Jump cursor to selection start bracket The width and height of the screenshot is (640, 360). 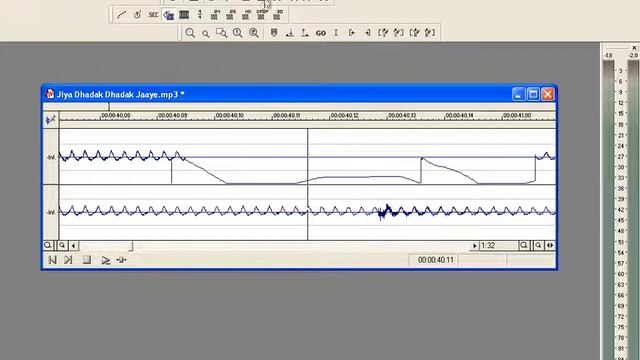(x=352, y=33)
